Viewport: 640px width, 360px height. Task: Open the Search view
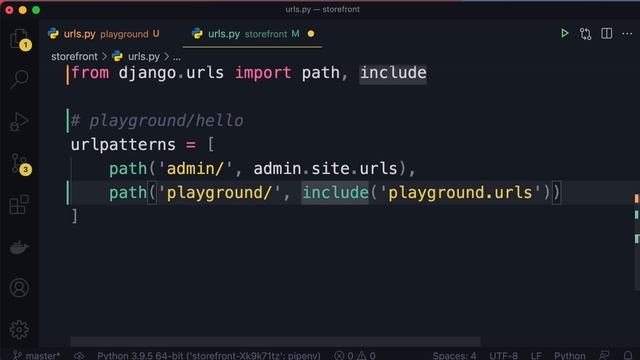(19, 79)
